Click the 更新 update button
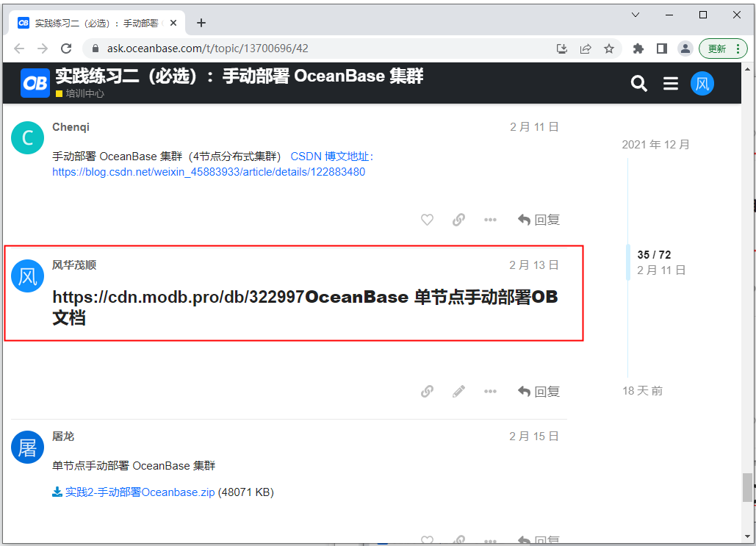The image size is (756, 546). point(723,49)
